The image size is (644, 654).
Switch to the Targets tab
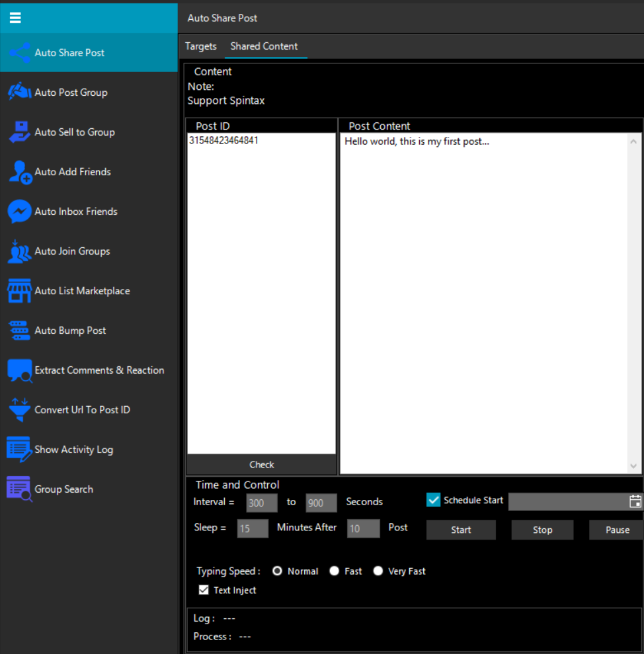click(200, 46)
